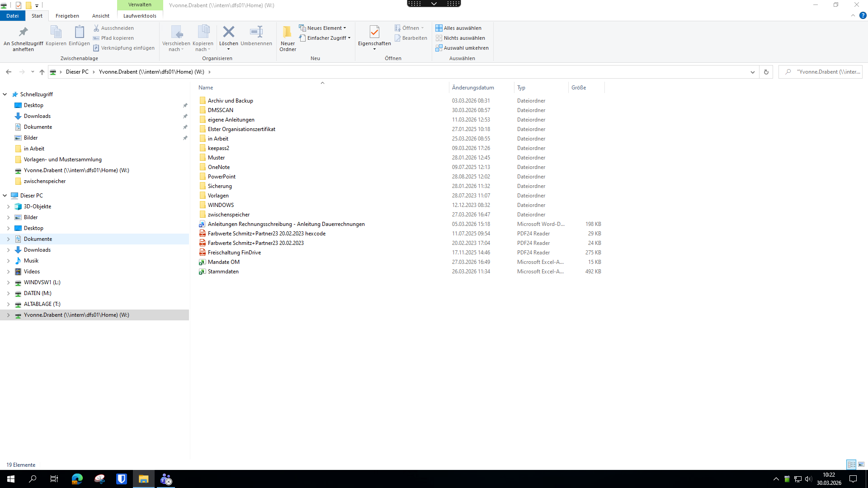Click the Löschen delete icon
This screenshot has width=868, height=488.
pyautogui.click(x=229, y=32)
